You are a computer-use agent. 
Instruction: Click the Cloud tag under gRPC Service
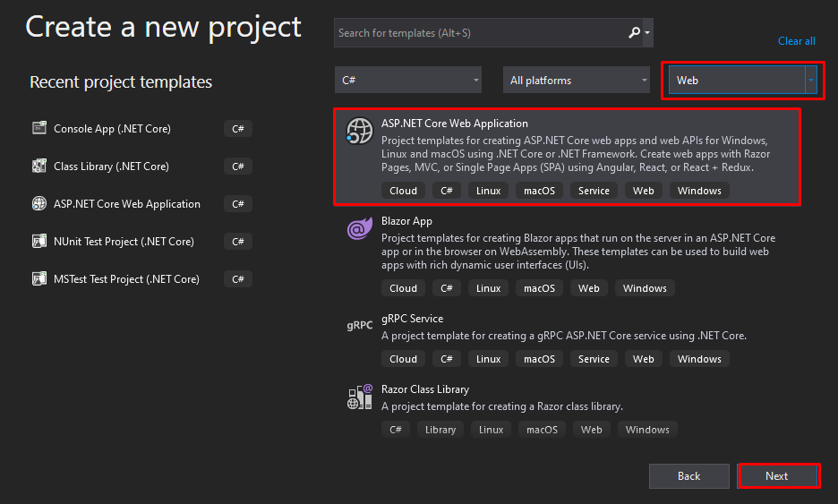pyautogui.click(x=403, y=359)
